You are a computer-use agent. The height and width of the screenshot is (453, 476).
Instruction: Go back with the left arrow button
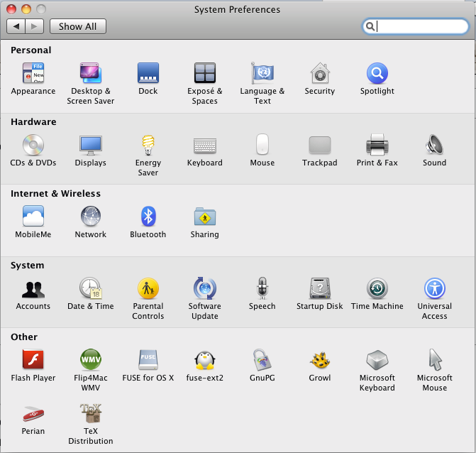point(16,26)
